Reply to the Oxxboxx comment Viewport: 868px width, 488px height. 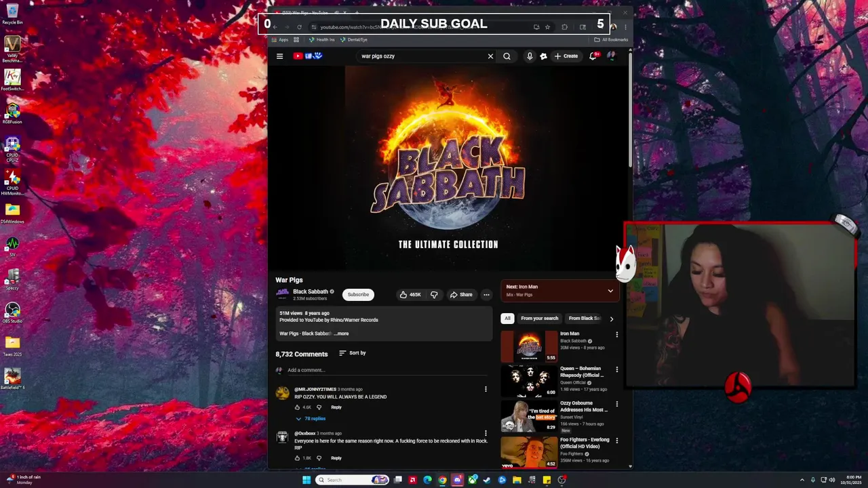[336, 458]
